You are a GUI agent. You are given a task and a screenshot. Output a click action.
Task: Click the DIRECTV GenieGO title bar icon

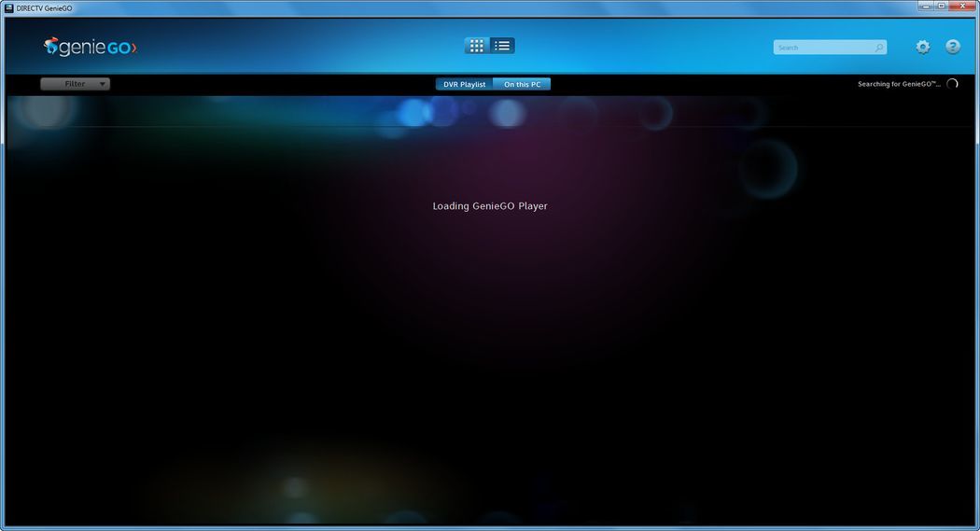[8, 8]
